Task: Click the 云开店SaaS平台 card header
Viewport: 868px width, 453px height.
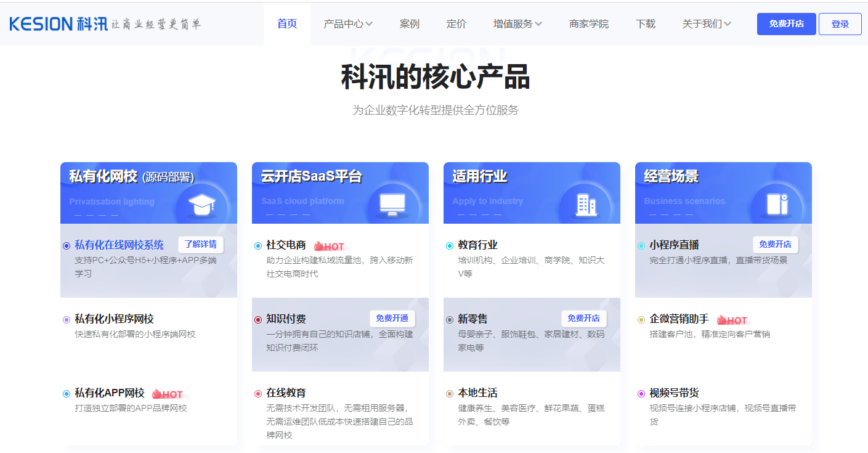Action: [340, 193]
